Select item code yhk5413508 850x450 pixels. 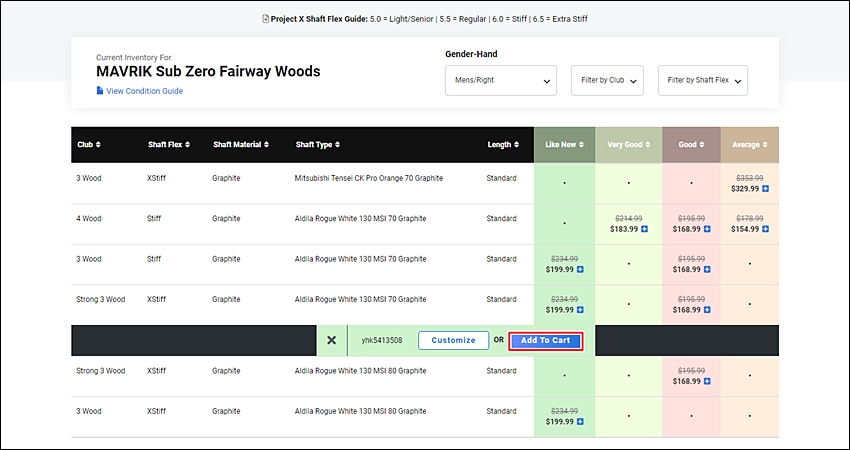(x=382, y=340)
